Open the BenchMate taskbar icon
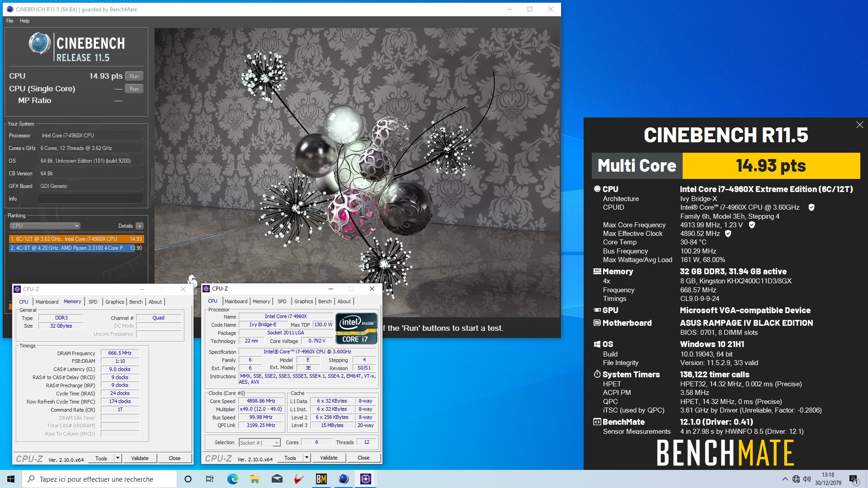This screenshot has width=868, height=488. click(x=321, y=479)
